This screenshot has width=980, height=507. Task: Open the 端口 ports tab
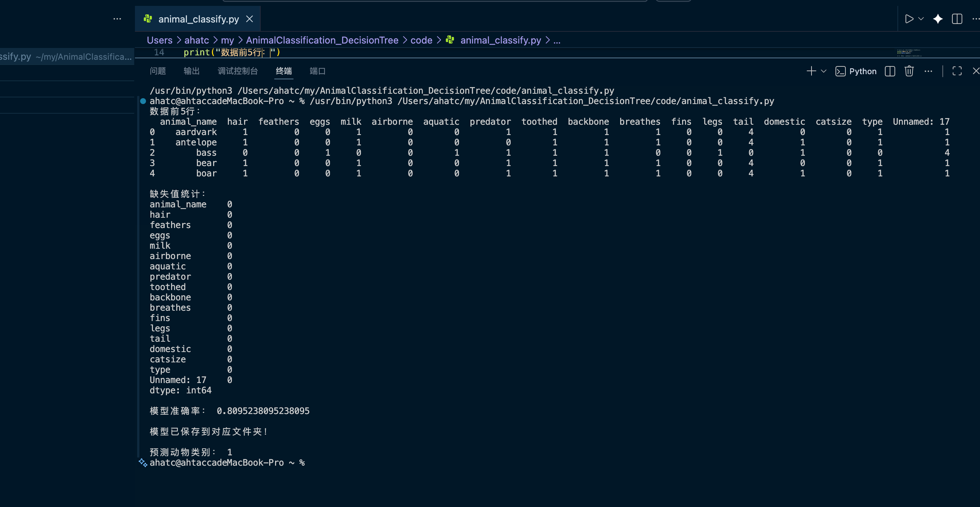click(x=317, y=71)
